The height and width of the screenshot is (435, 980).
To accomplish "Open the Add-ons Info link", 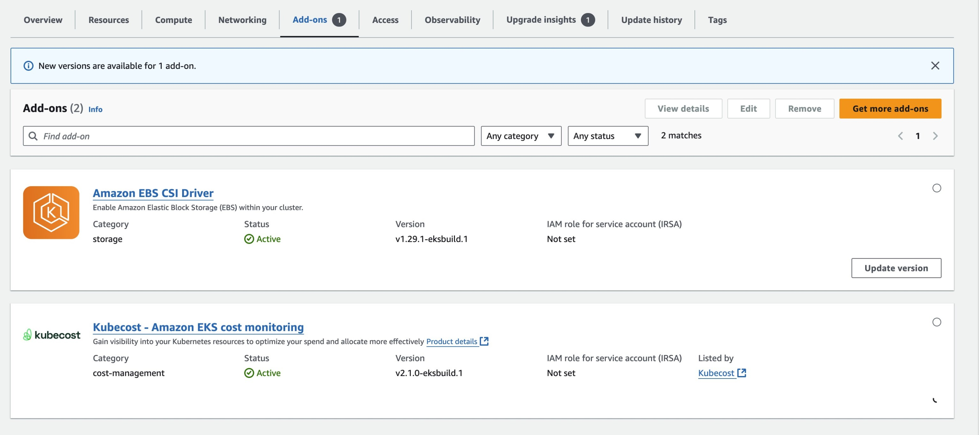I will (x=95, y=109).
